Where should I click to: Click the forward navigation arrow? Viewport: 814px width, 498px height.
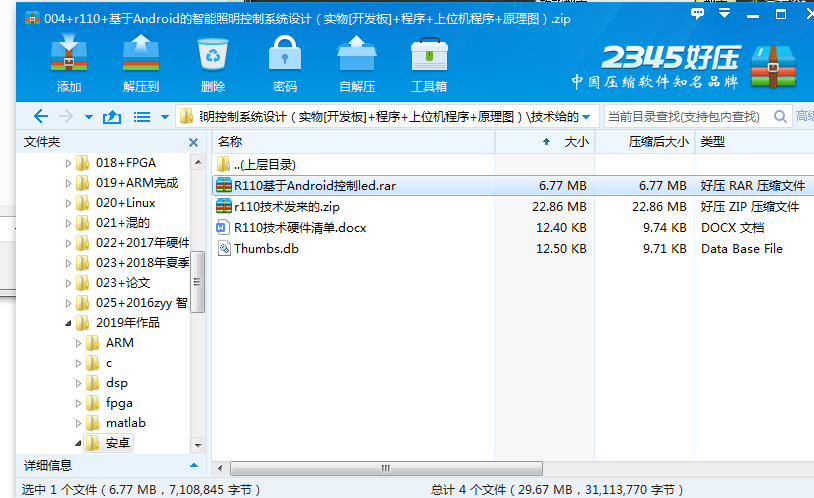66,116
